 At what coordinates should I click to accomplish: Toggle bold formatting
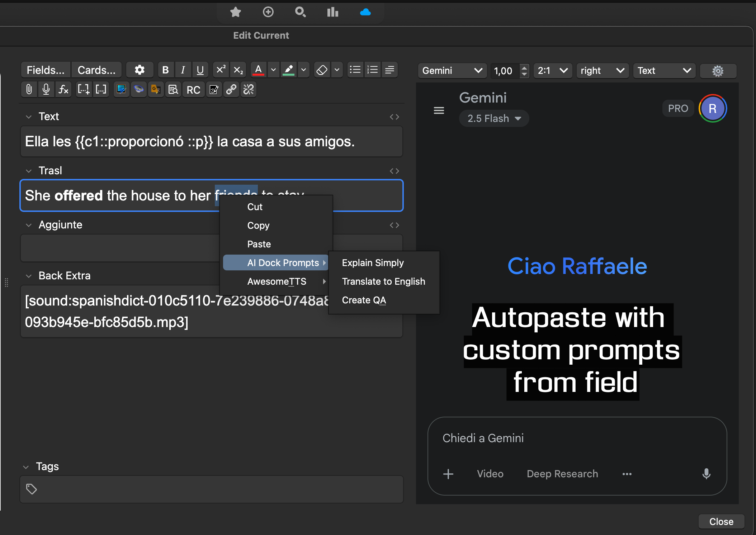point(165,70)
